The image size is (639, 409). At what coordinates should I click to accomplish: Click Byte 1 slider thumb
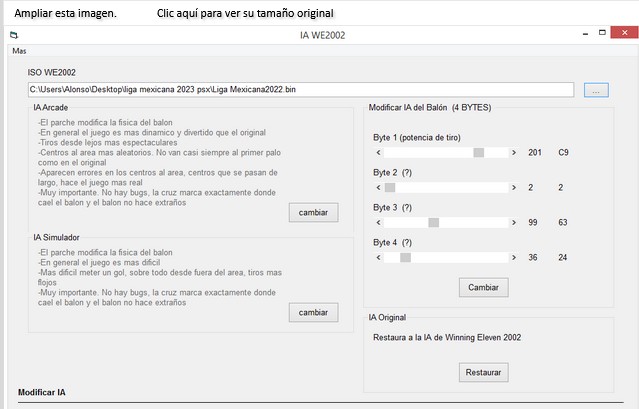point(478,152)
